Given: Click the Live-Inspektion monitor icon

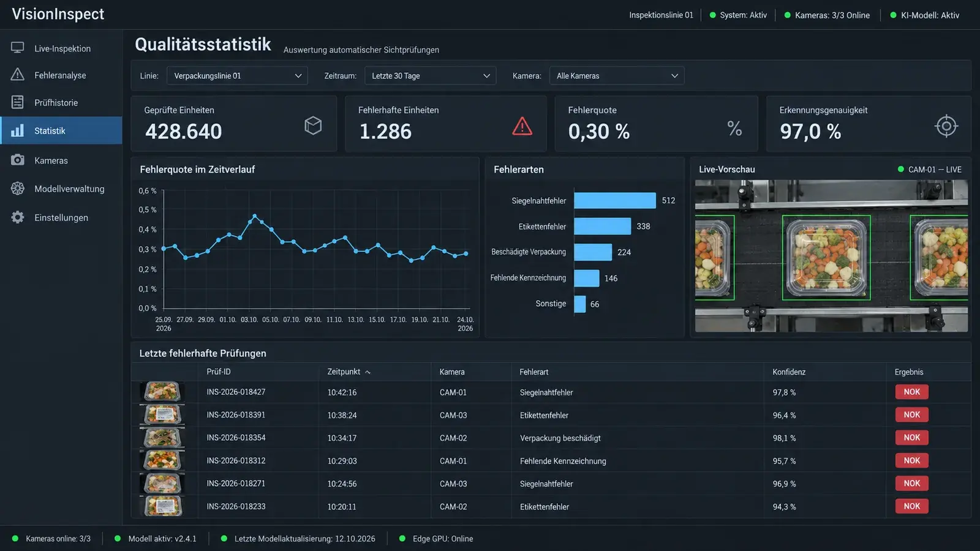Looking at the screenshot, I should click(x=18, y=48).
